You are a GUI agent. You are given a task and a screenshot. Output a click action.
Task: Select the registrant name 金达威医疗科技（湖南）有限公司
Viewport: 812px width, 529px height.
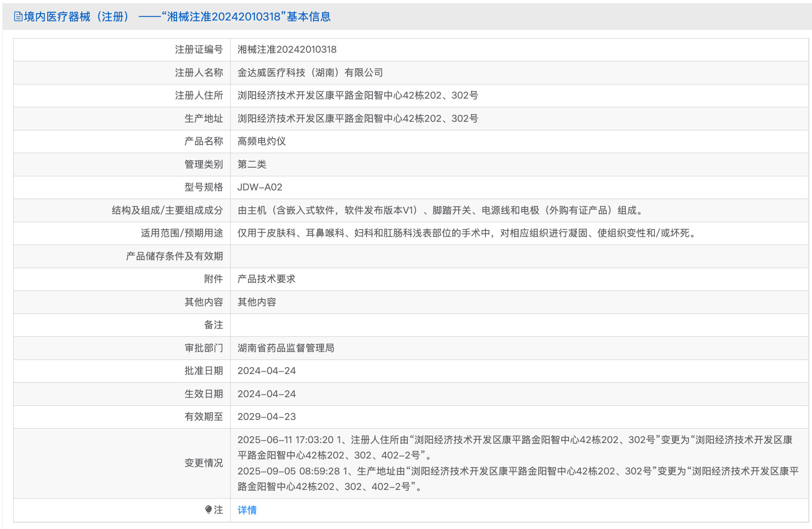click(310, 73)
